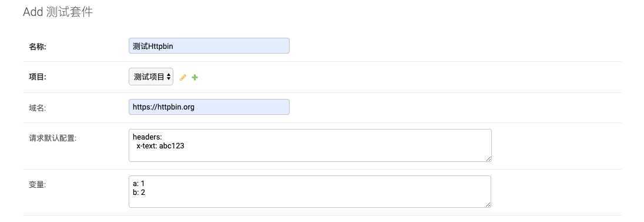Click the 项目: field label
This screenshot has width=644, height=222.
(38, 77)
